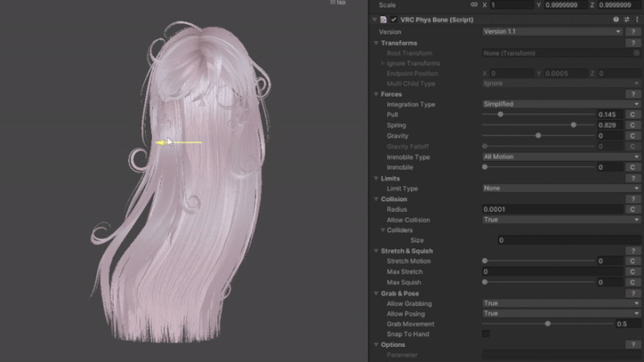Screen dimensions: 644x362
Task: Open the Phys Bone component kebab menu
Action: tap(636, 19)
